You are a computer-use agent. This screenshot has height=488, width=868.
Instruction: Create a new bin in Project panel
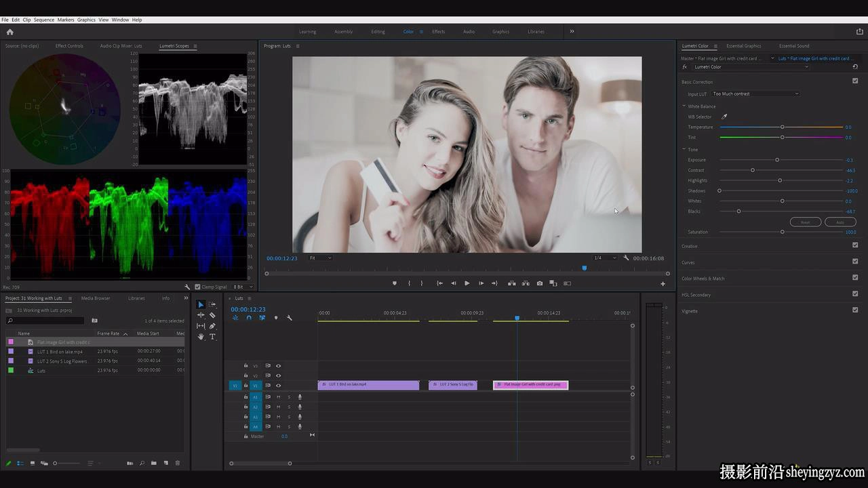click(x=154, y=463)
